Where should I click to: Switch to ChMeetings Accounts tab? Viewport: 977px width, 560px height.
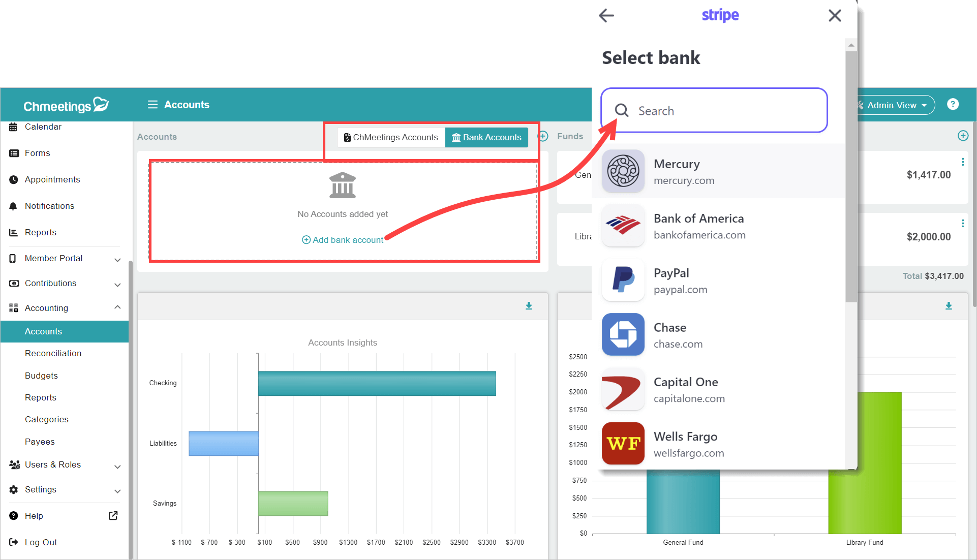(390, 137)
